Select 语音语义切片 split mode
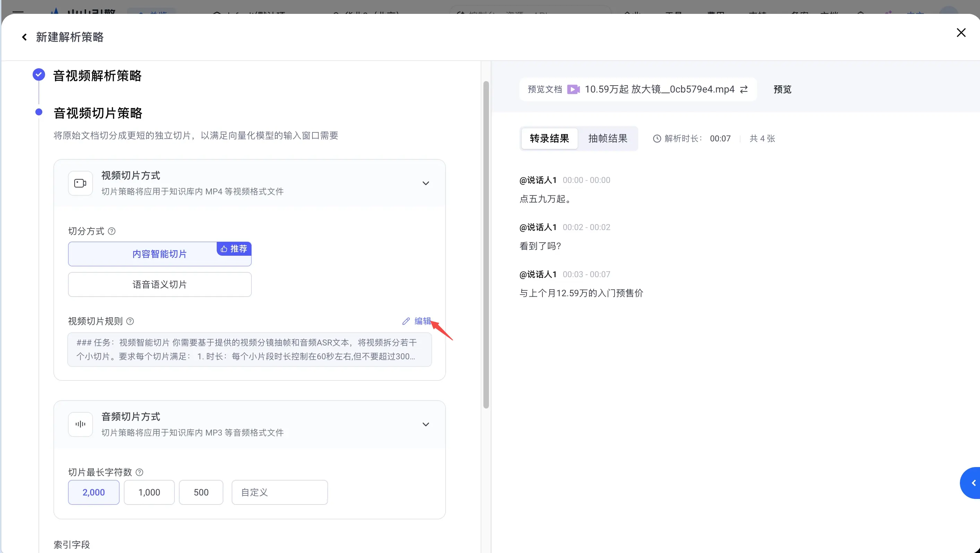The height and width of the screenshot is (553, 980). [160, 284]
